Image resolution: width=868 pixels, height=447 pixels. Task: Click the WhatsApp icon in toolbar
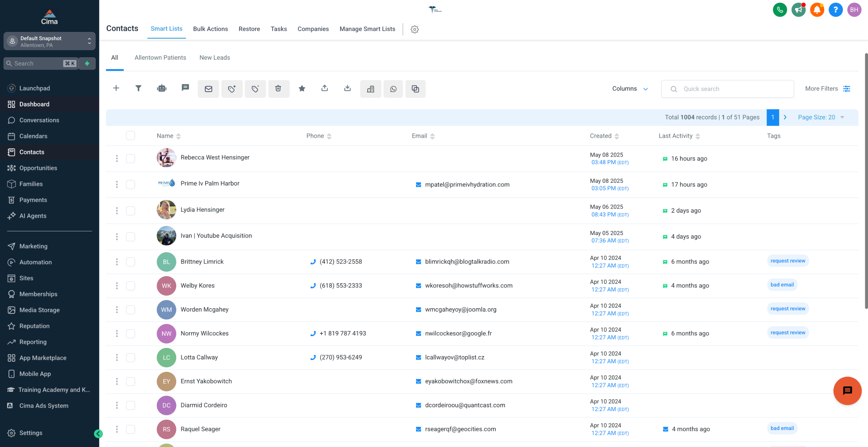click(393, 89)
